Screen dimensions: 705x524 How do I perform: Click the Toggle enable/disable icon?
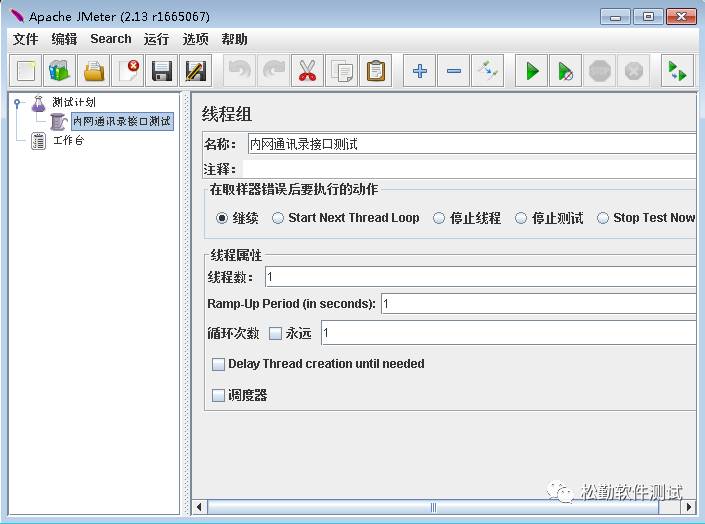pyautogui.click(x=487, y=71)
